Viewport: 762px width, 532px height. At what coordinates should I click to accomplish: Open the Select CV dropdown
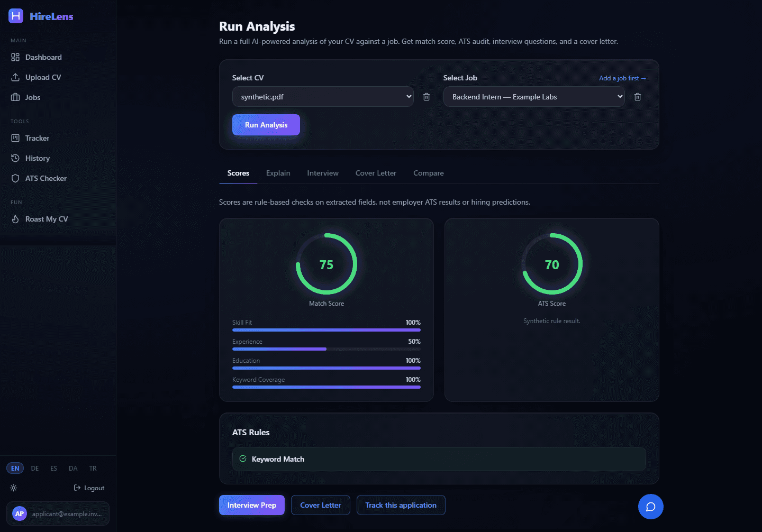coord(323,97)
